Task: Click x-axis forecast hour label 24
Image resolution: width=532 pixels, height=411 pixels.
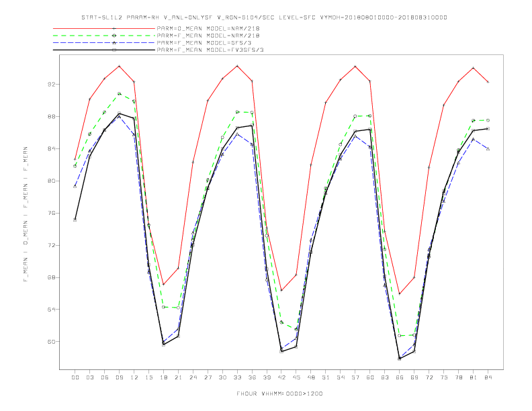Action: click(x=193, y=377)
